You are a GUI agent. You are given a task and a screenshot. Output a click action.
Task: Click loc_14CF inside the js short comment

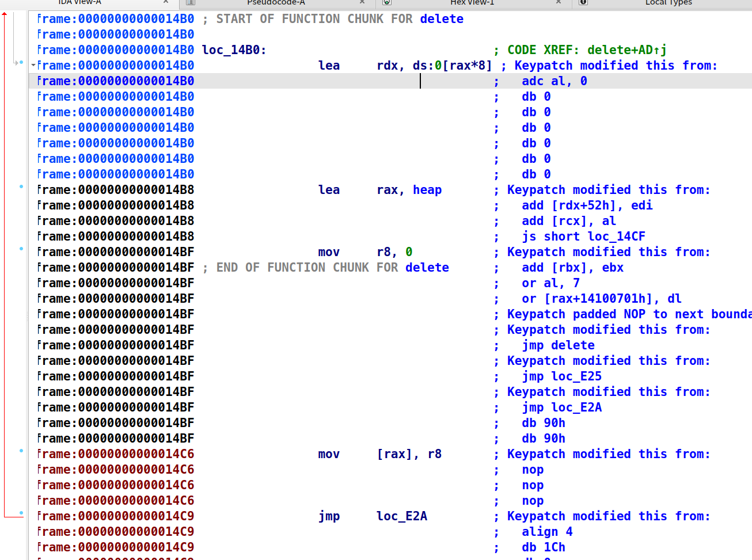(616, 236)
